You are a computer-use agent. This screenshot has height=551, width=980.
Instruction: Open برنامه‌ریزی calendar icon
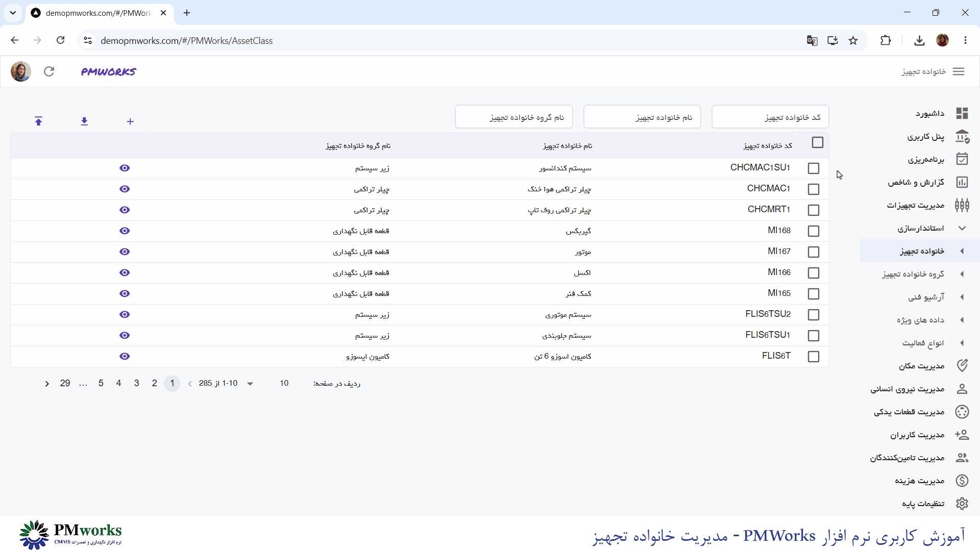coord(962,159)
